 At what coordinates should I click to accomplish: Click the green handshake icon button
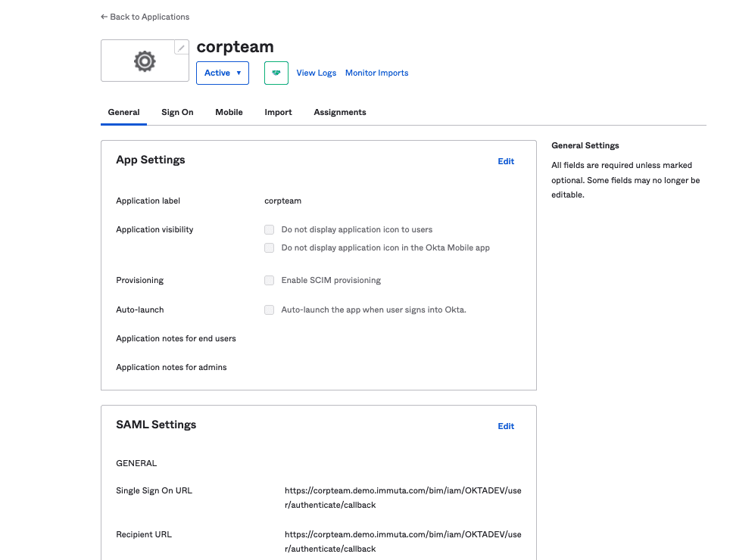pyautogui.click(x=276, y=73)
